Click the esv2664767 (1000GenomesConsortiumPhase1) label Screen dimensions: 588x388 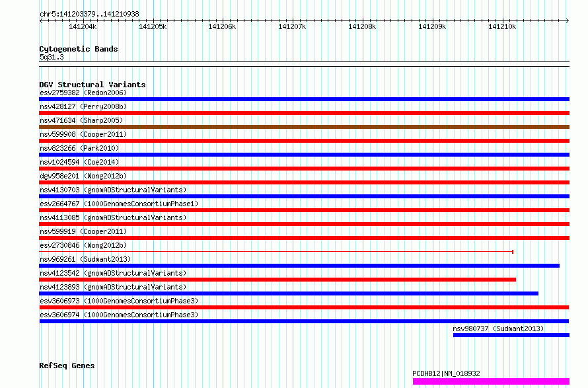tap(119, 204)
